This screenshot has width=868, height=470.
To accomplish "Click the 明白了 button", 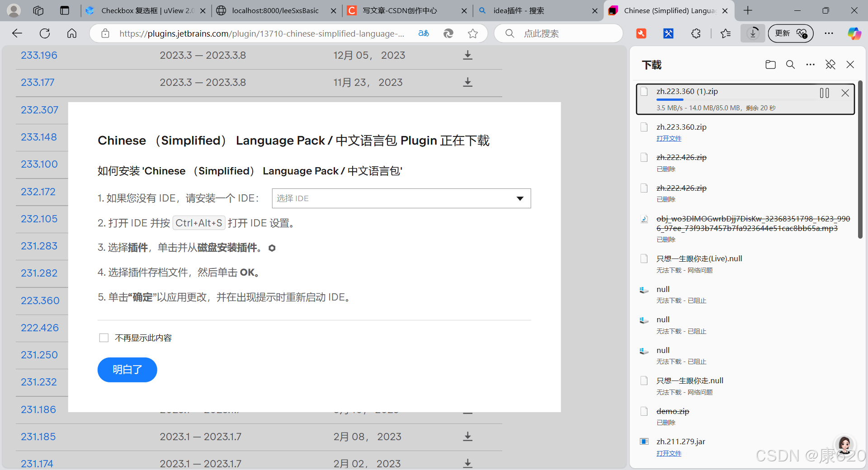I will (x=127, y=370).
